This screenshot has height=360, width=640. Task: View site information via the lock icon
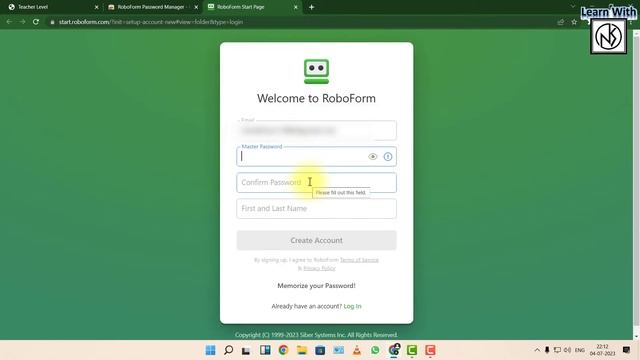click(52, 22)
